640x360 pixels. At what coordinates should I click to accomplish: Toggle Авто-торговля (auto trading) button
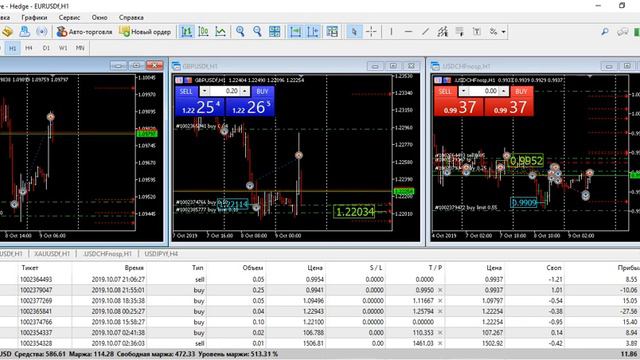click(x=84, y=32)
